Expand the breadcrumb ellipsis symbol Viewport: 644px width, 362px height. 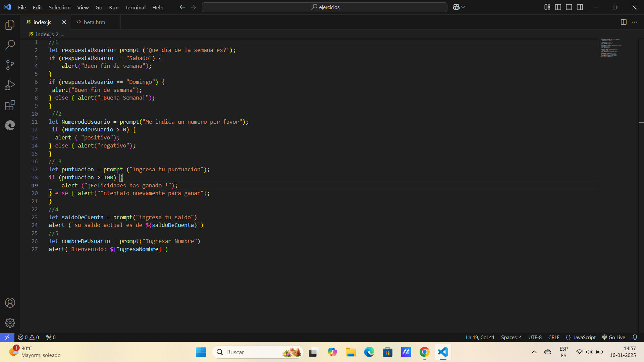point(62,34)
